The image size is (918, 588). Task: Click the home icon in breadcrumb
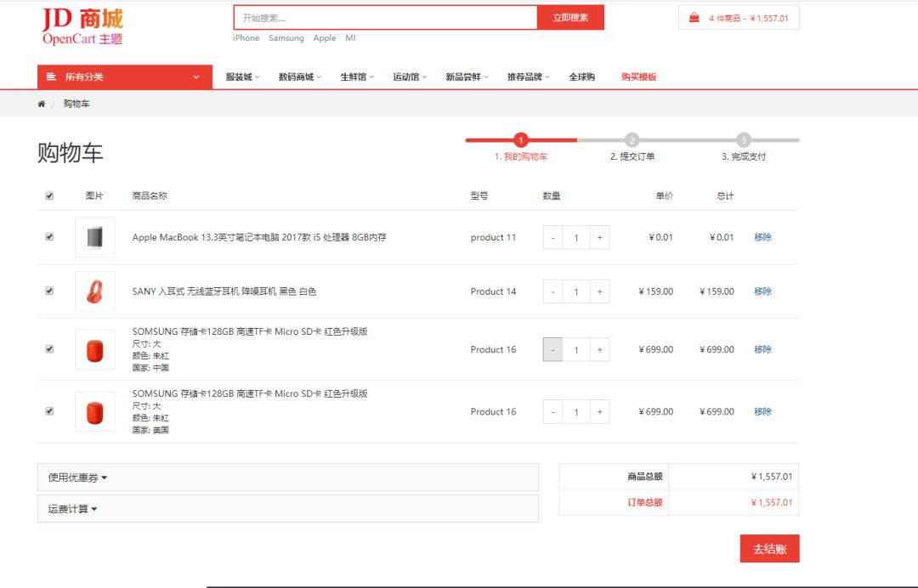pyautogui.click(x=41, y=105)
